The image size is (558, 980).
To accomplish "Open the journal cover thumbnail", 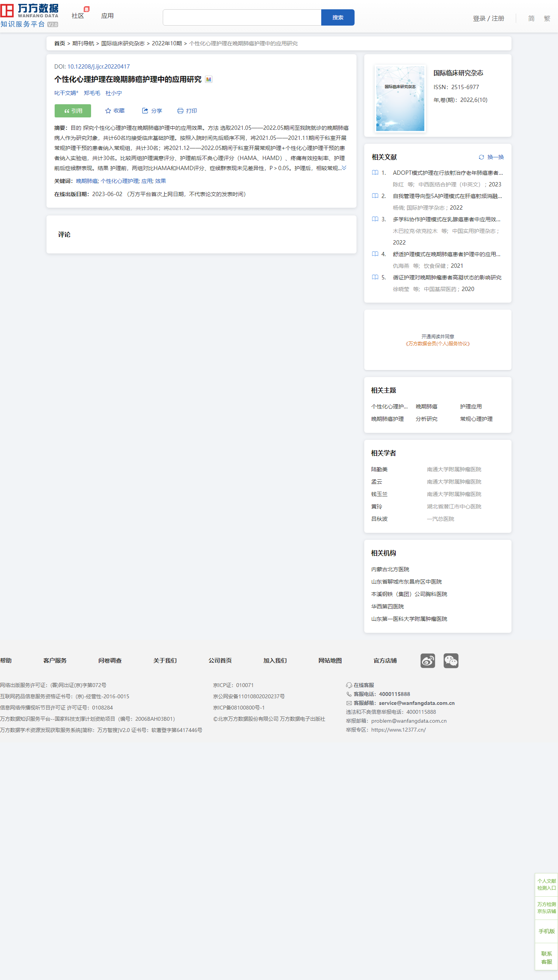I will (x=400, y=98).
